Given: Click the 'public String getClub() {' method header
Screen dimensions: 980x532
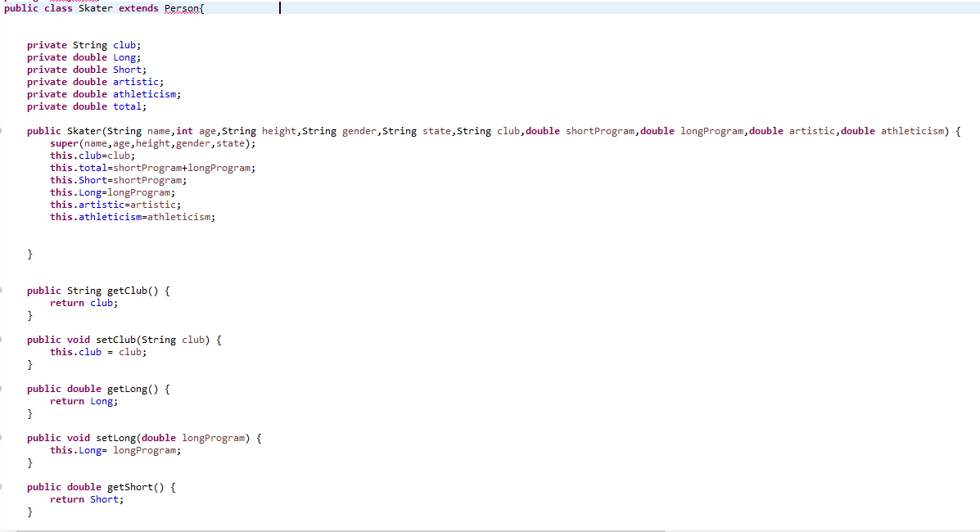Looking at the screenshot, I should [98, 291].
